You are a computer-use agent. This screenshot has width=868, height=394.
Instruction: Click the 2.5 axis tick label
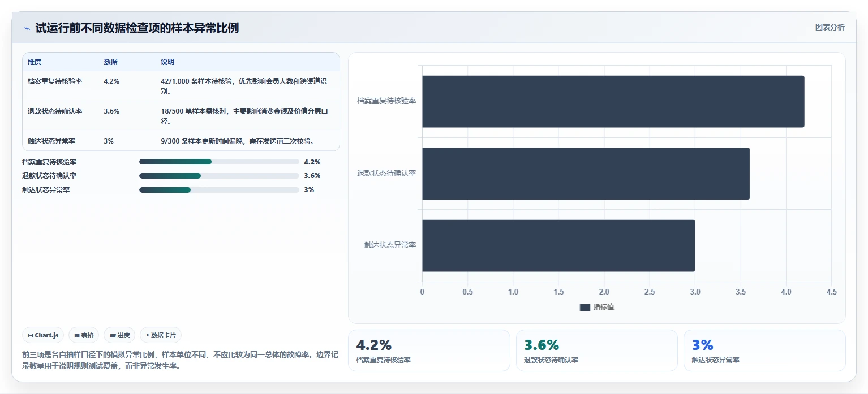(x=650, y=292)
